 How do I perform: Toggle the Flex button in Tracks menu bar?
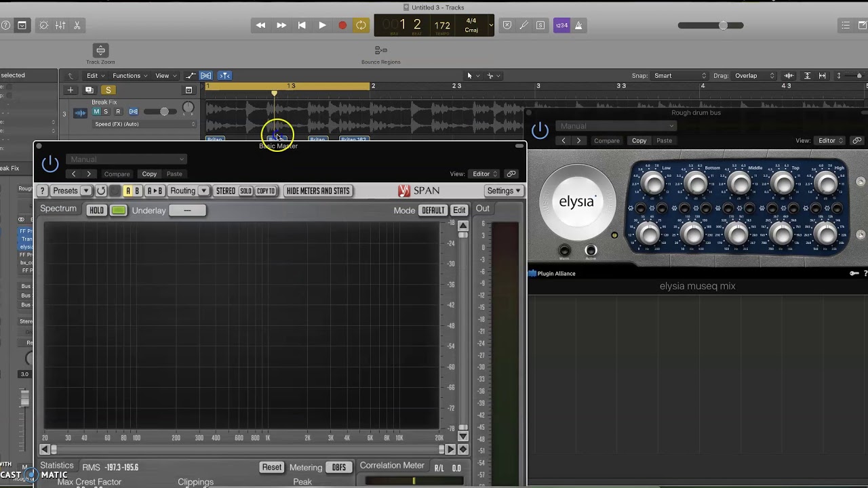click(x=205, y=75)
